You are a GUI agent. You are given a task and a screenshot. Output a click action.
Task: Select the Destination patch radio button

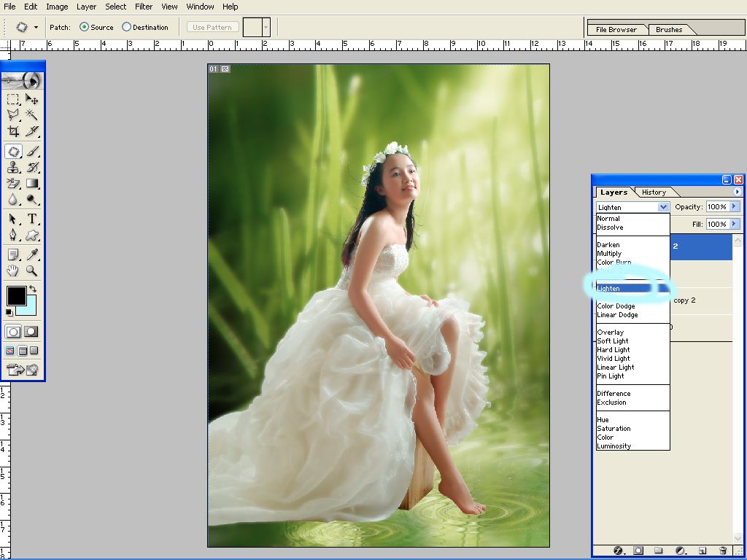tap(126, 27)
